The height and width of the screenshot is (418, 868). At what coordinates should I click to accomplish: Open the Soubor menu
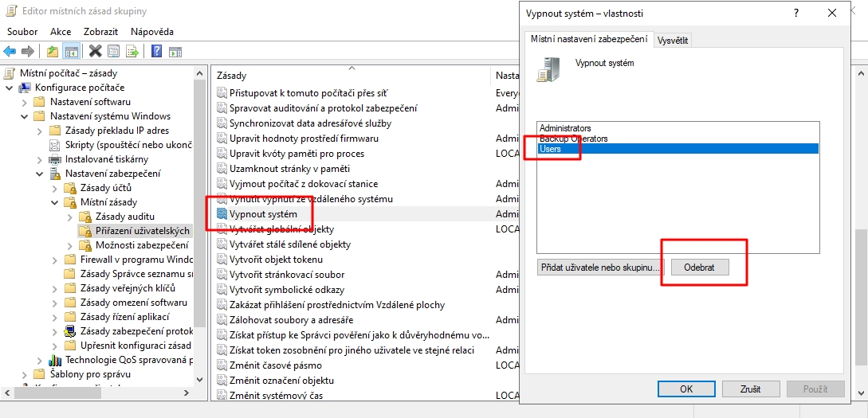(x=22, y=32)
